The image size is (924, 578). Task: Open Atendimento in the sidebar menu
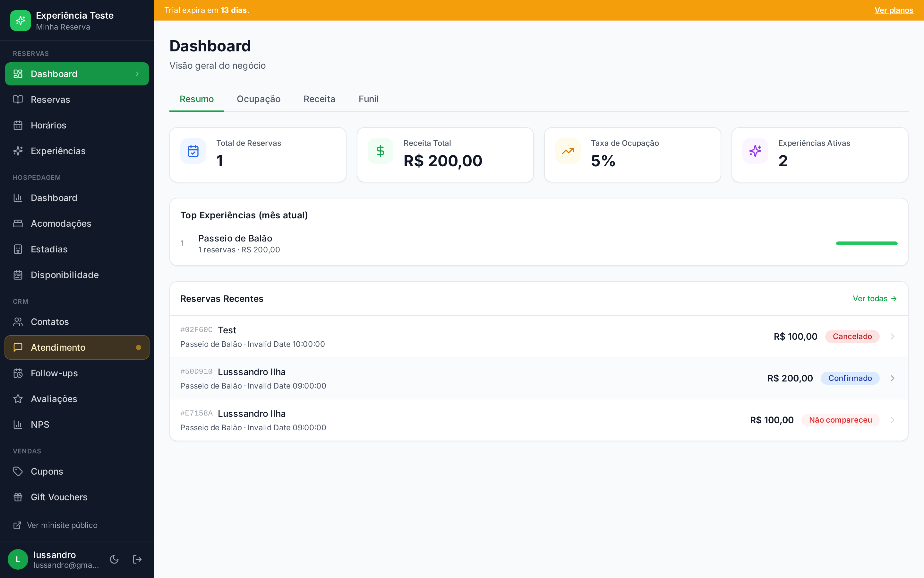[x=77, y=347]
